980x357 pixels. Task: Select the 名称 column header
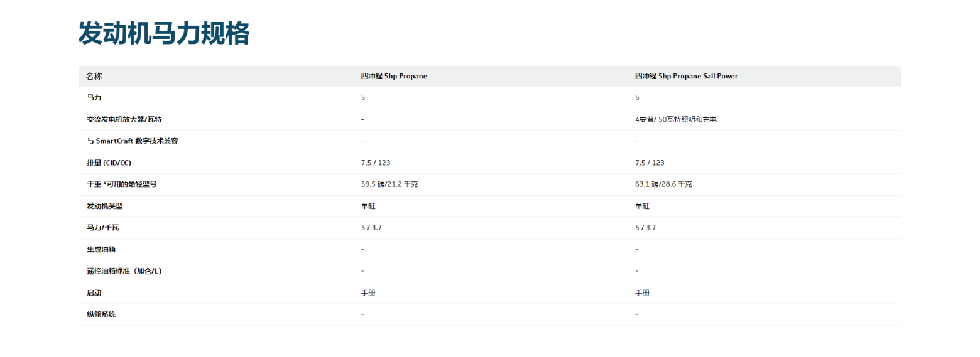click(94, 77)
